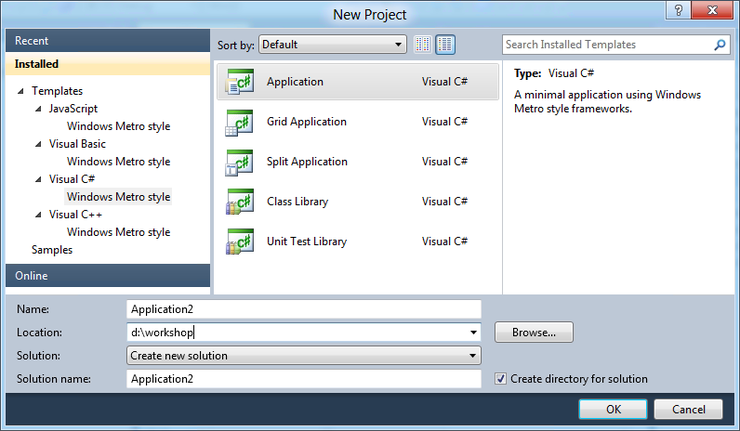Screen dimensions: 740x431
Task: Toggle Create directory for solution checkbox
Action: [500, 379]
